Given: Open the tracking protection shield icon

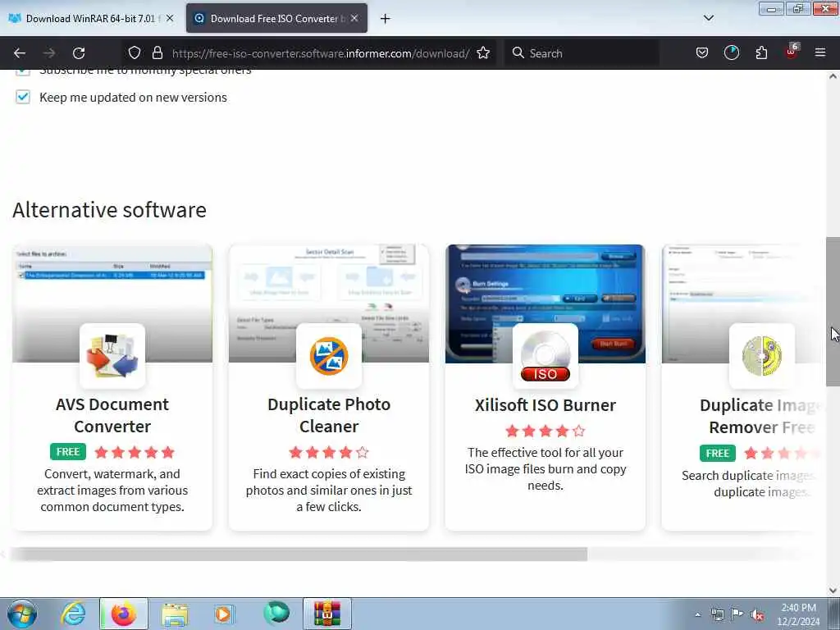Looking at the screenshot, I should 135,53.
